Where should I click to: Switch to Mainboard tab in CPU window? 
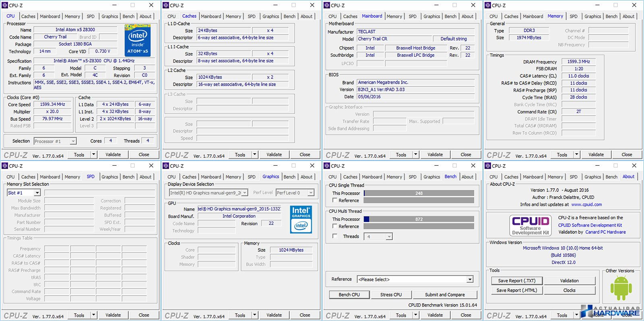[x=50, y=16]
